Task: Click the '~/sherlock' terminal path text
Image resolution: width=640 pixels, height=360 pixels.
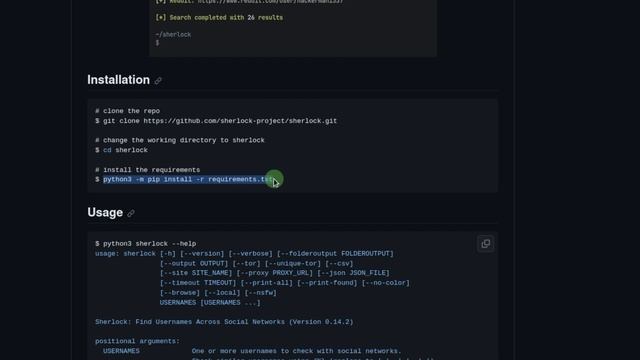Action: pyautogui.click(x=173, y=35)
